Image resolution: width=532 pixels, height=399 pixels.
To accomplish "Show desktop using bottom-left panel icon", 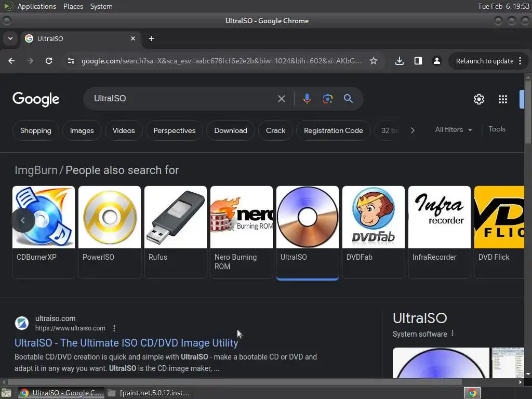I will 6,393.
